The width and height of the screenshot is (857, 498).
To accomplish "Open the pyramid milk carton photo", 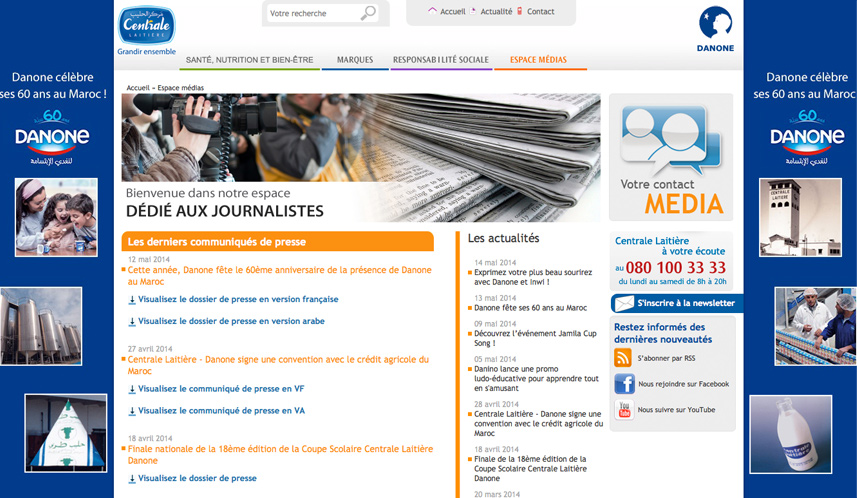I will (x=66, y=433).
